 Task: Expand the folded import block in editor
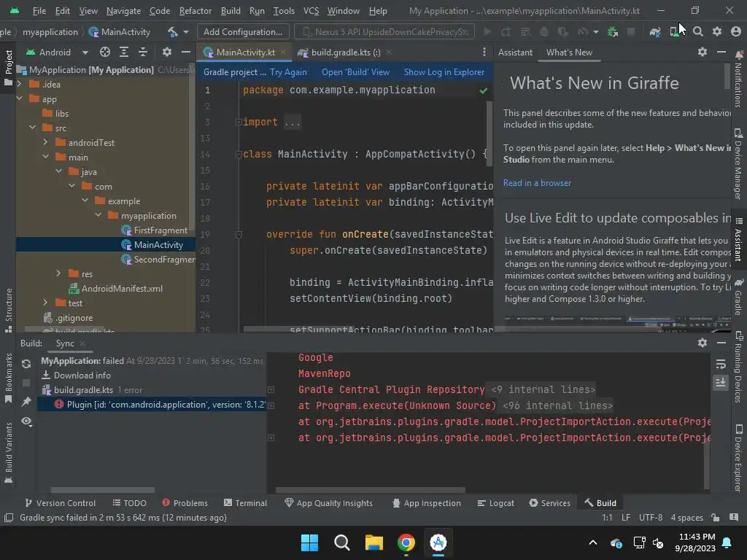(239, 122)
